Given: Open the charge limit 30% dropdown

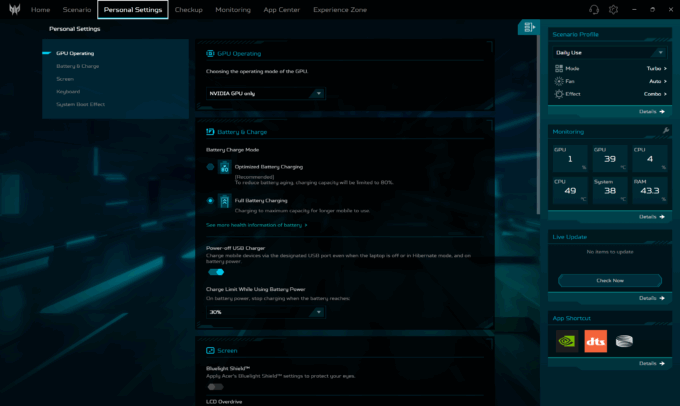Looking at the screenshot, I should 265,312.
